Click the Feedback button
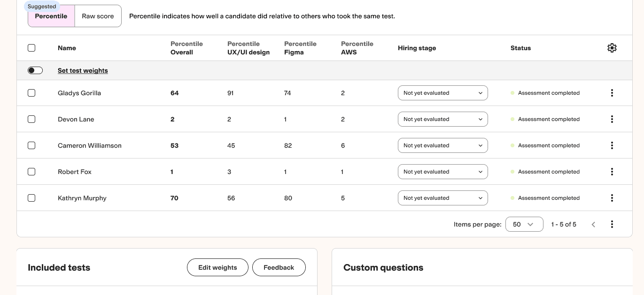Screen dimensions: 644x295 tap(279, 267)
